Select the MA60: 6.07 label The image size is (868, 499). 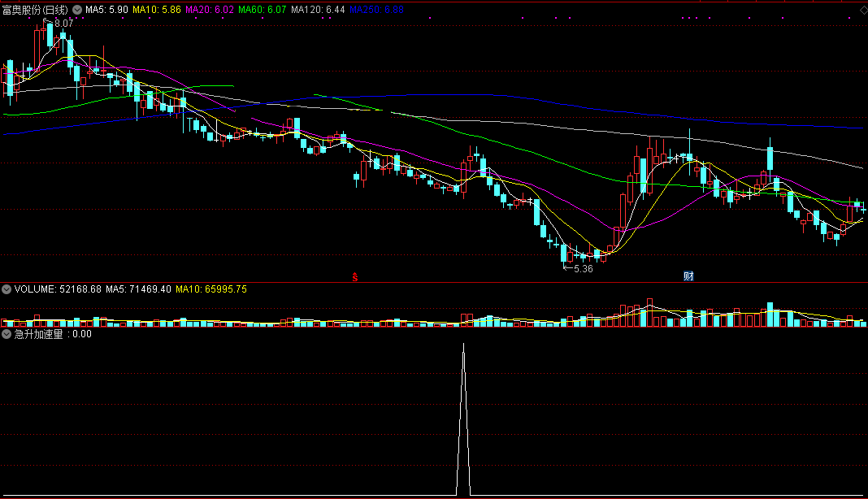[263, 10]
